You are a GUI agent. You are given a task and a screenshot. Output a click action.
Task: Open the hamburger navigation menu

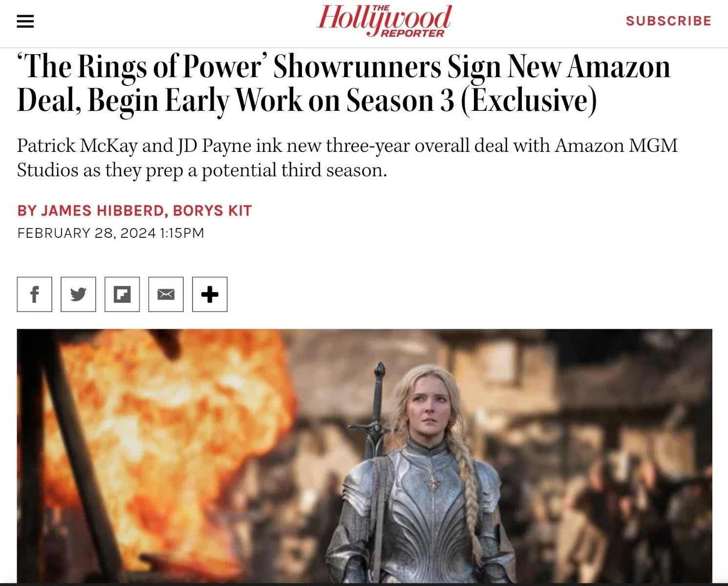pos(25,21)
